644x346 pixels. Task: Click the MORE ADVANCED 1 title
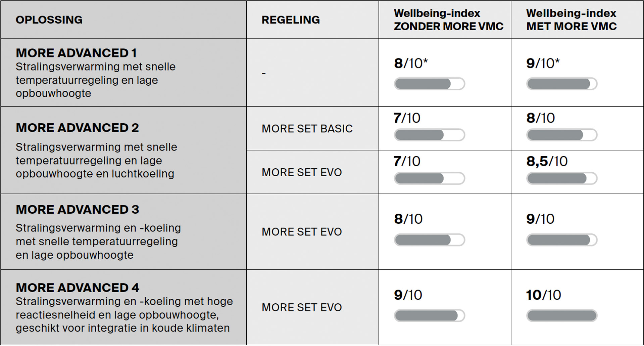pos(76,53)
